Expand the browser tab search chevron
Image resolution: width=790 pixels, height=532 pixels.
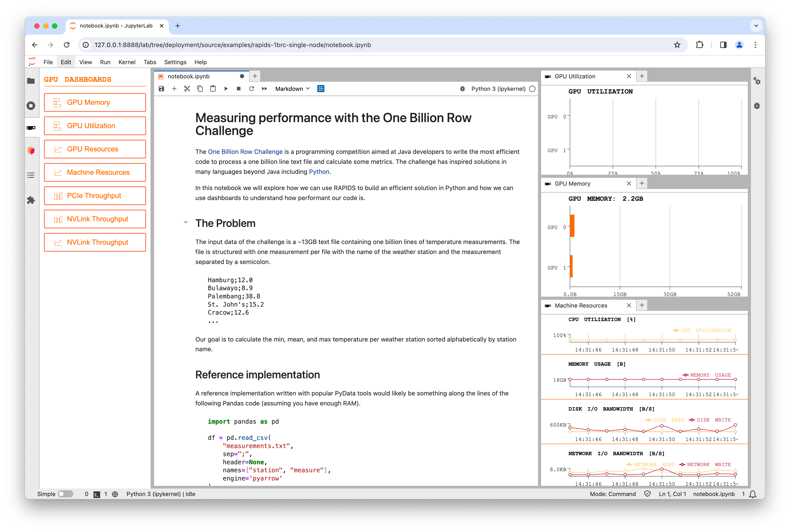(x=756, y=26)
